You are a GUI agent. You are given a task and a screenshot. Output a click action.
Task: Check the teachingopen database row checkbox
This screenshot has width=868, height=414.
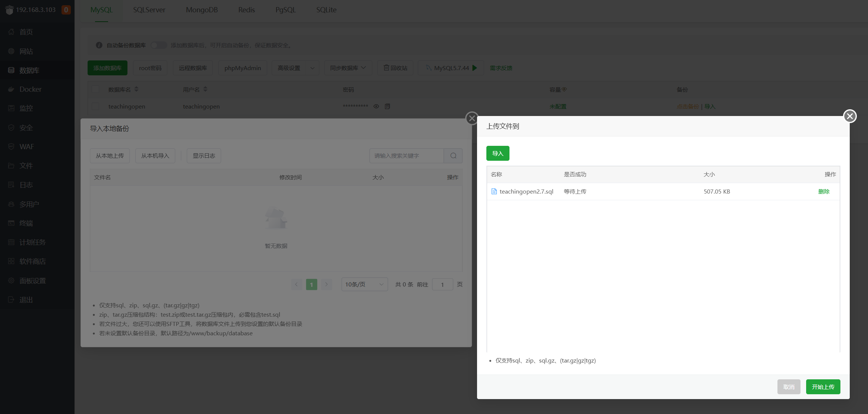pos(96,106)
